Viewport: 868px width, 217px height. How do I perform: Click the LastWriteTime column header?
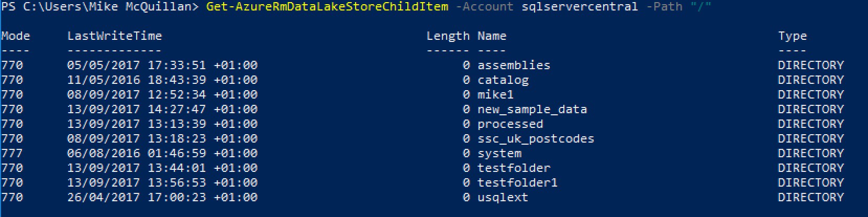click(114, 36)
